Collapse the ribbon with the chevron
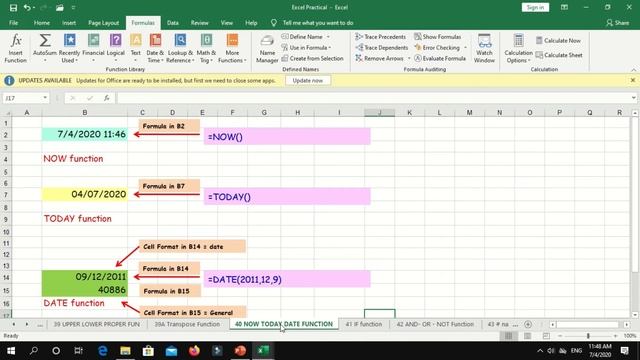640x360 pixels. 633,70
